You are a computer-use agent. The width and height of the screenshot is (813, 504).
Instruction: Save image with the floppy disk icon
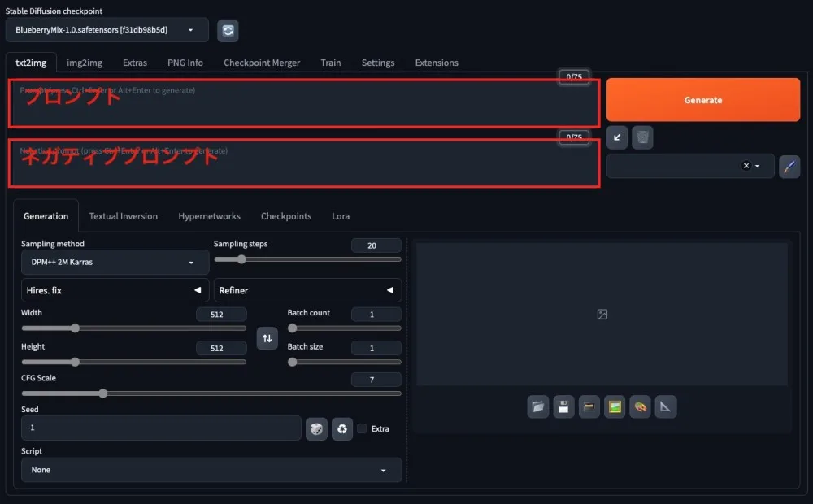(563, 407)
